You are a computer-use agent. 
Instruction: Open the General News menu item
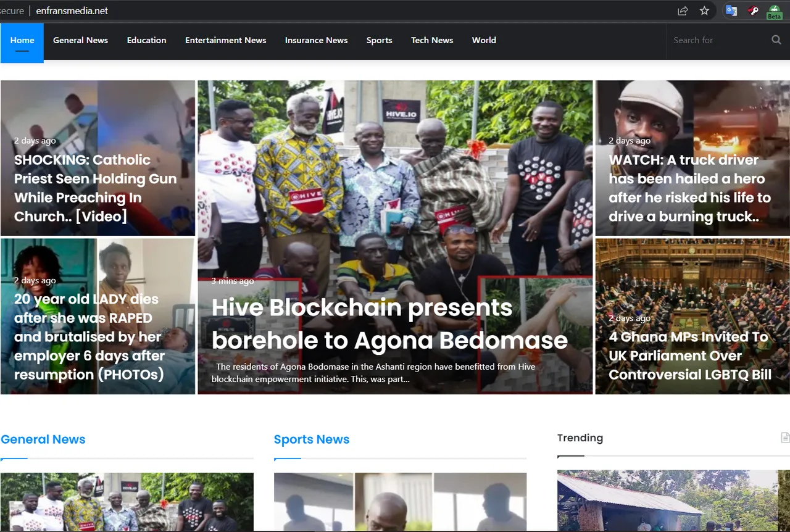pyautogui.click(x=80, y=40)
